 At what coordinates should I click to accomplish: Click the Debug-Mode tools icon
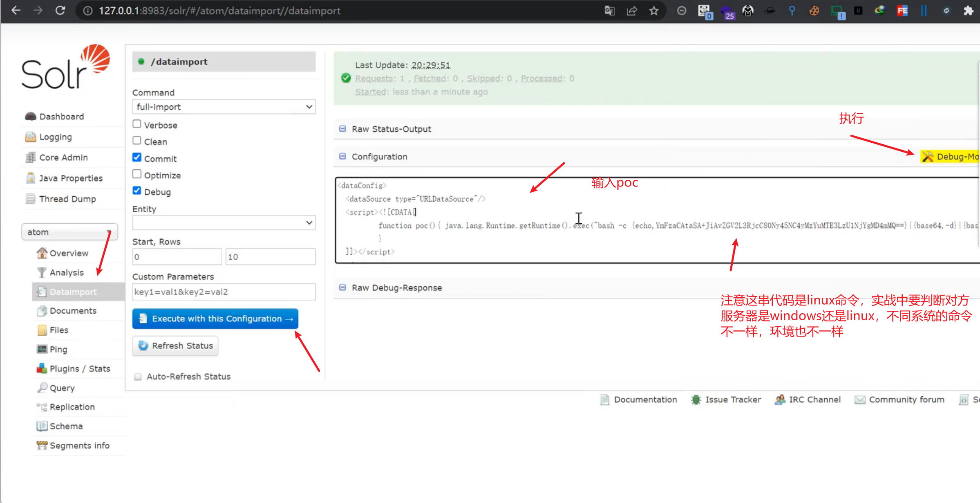pyautogui.click(x=927, y=157)
